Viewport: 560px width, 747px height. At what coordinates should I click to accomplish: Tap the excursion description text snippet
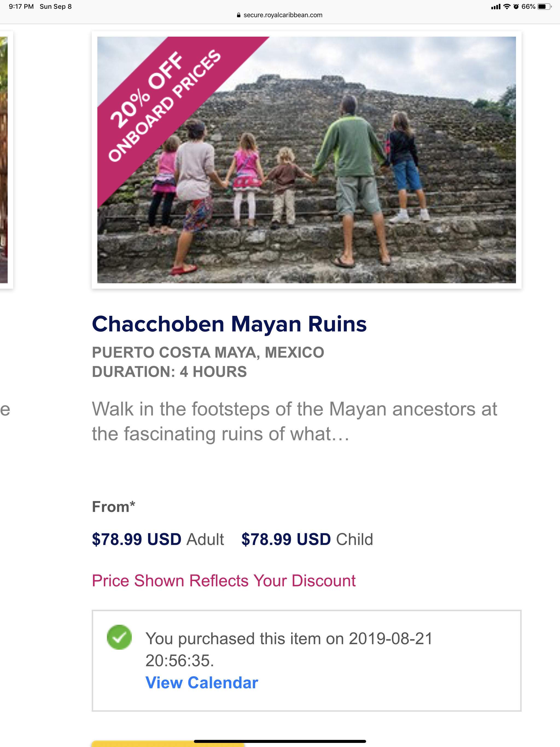click(x=294, y=421)
